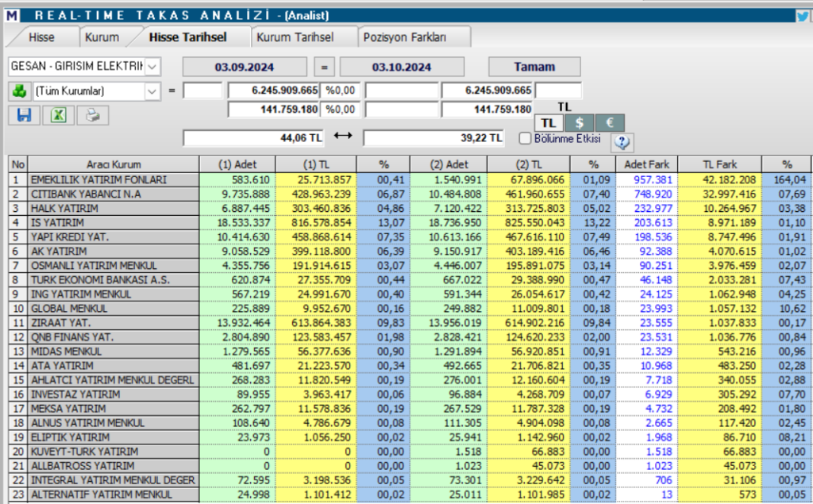The height and width of the screenshot is (504, 813).
Task: Click the green clover institution icon
Action: [x=19, y=90]
